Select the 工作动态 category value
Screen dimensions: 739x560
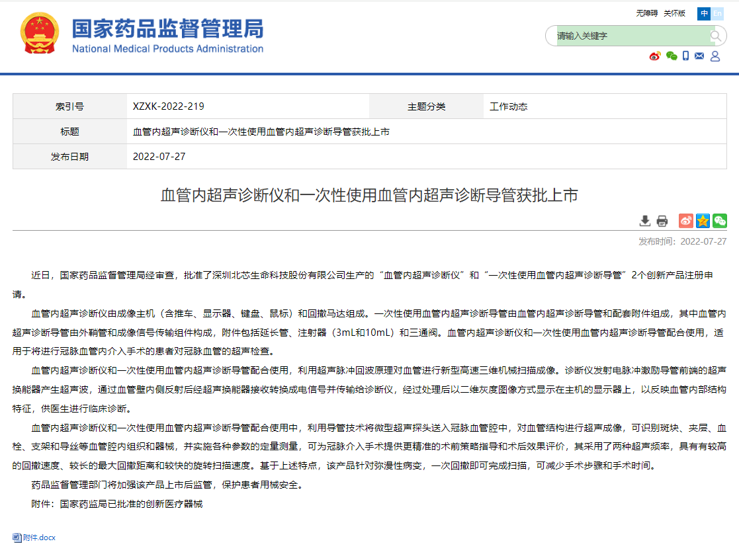pyautogui.click(x=509, y=106)
